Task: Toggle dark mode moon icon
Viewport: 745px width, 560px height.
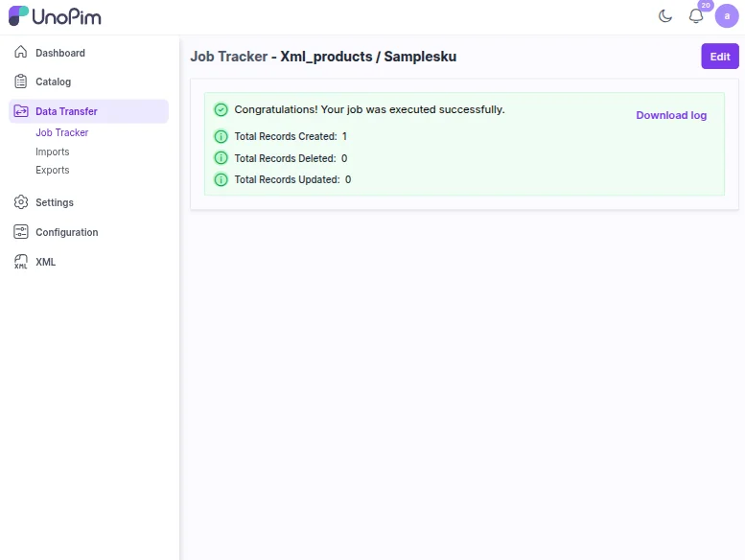Action: [665, 16]
